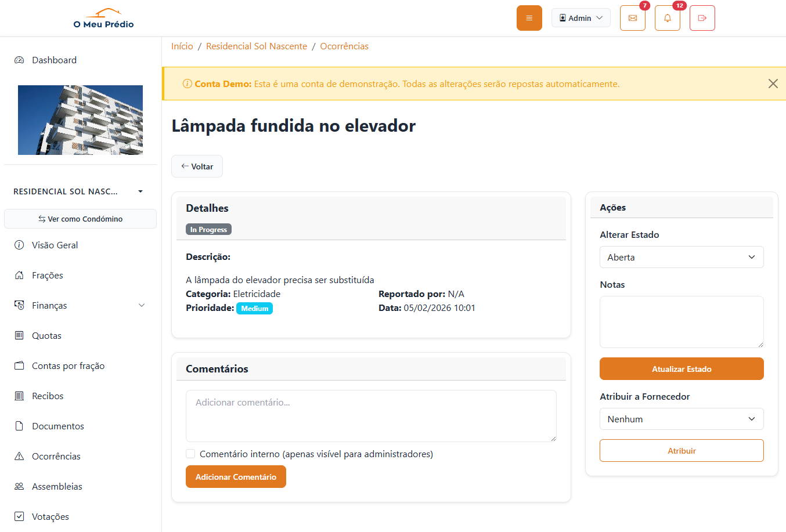This screenshot has width=786, height=532.
Task: Open the Alterar Estado dropdown showing Aberta
Action: (x=682, y=257)
